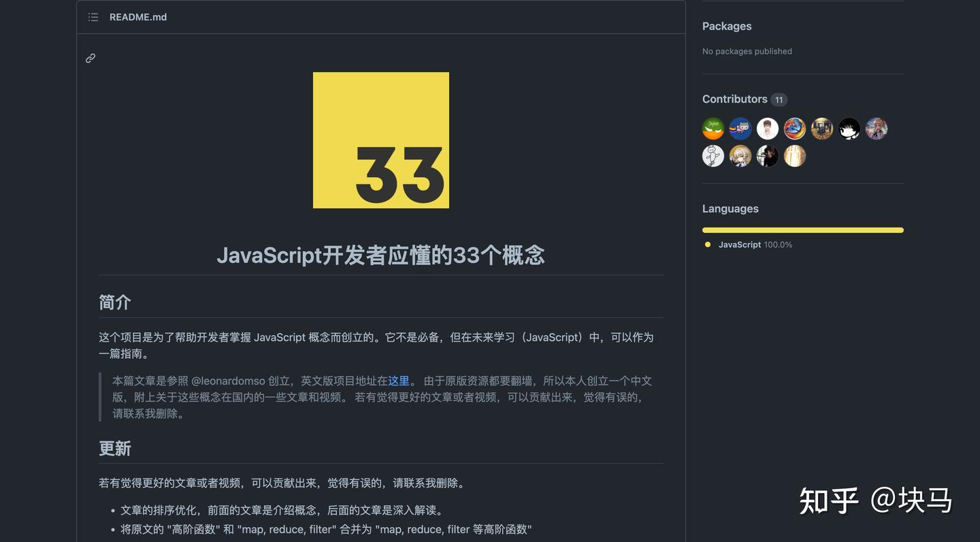980x542 pixels.
Task: Click the permalink chain anchor icon
Action: click(90, 58)
